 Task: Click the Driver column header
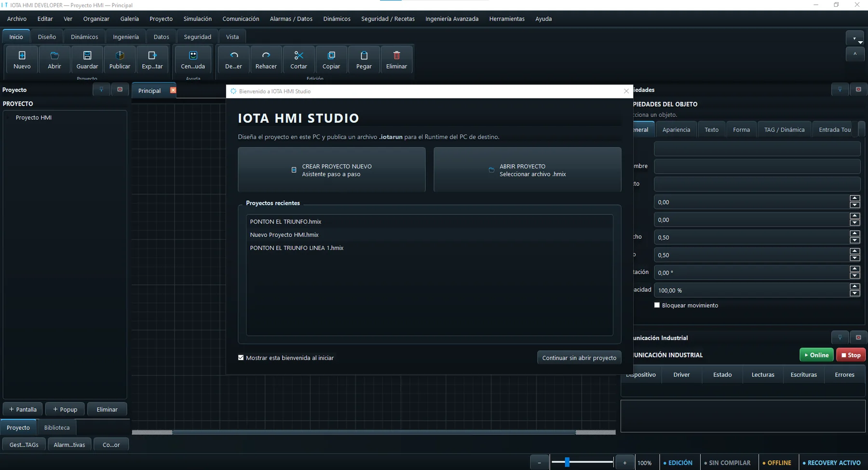pos(681,374)
